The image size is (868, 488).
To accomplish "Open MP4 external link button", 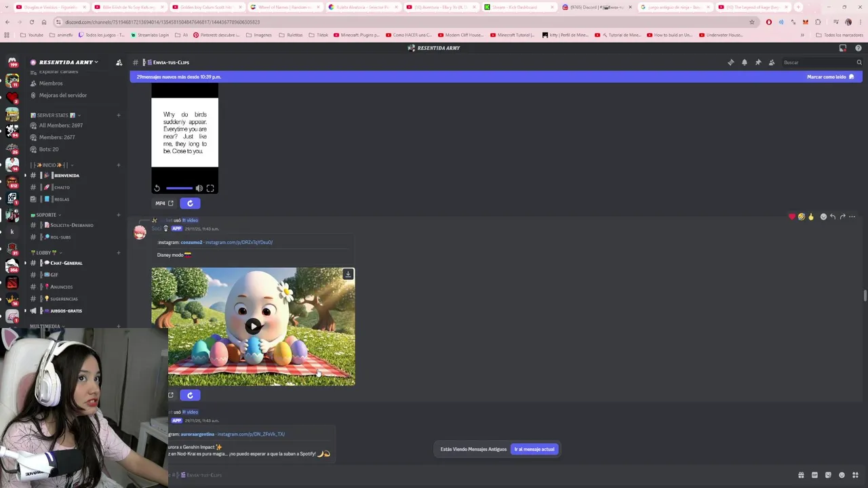I will [x=165, y=203].
